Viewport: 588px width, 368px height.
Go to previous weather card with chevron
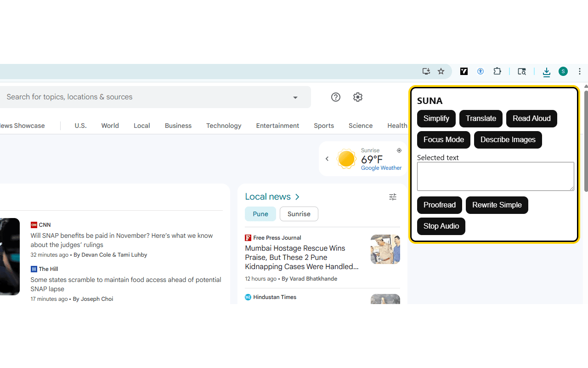click(327, 159)
